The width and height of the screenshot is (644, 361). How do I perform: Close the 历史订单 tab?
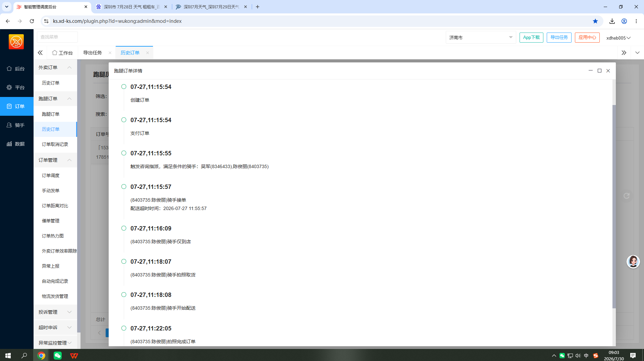(148, 53)
